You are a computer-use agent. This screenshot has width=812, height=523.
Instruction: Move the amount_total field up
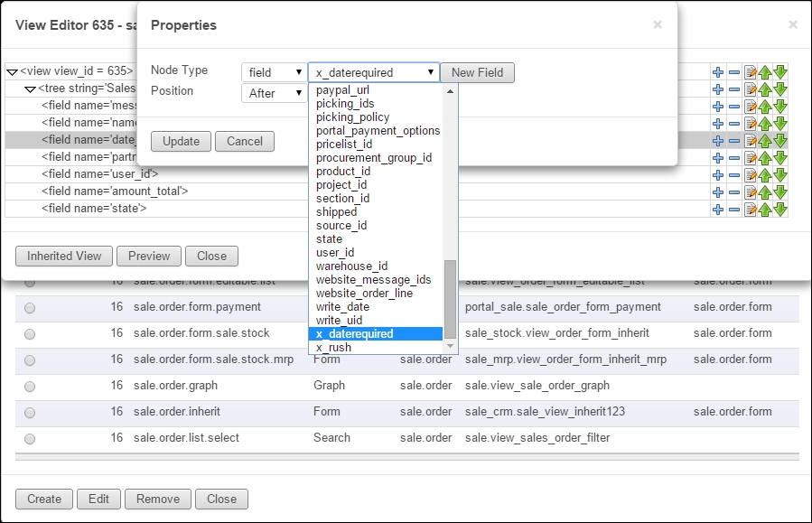[765, 191]
